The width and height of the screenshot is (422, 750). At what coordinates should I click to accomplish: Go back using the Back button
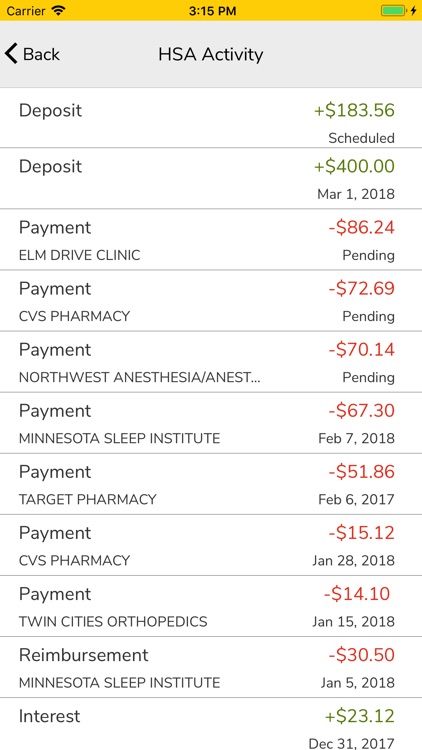[x=33, y=54]
